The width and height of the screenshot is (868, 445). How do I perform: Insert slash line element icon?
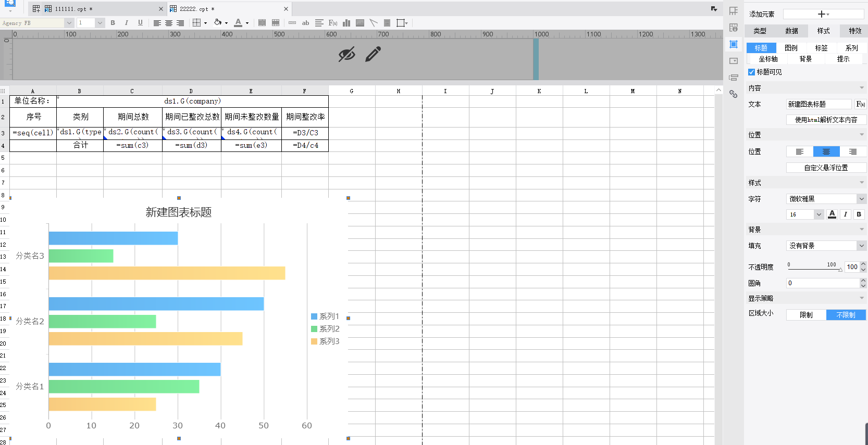[374, 23]
